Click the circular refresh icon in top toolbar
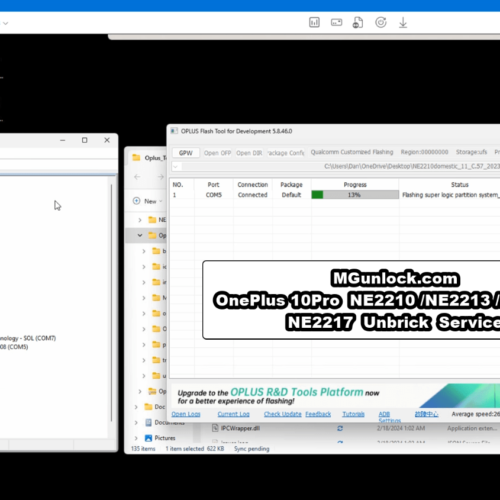Image resolution: width=500 pixels, height=500 pixels. tap(381, 23)
